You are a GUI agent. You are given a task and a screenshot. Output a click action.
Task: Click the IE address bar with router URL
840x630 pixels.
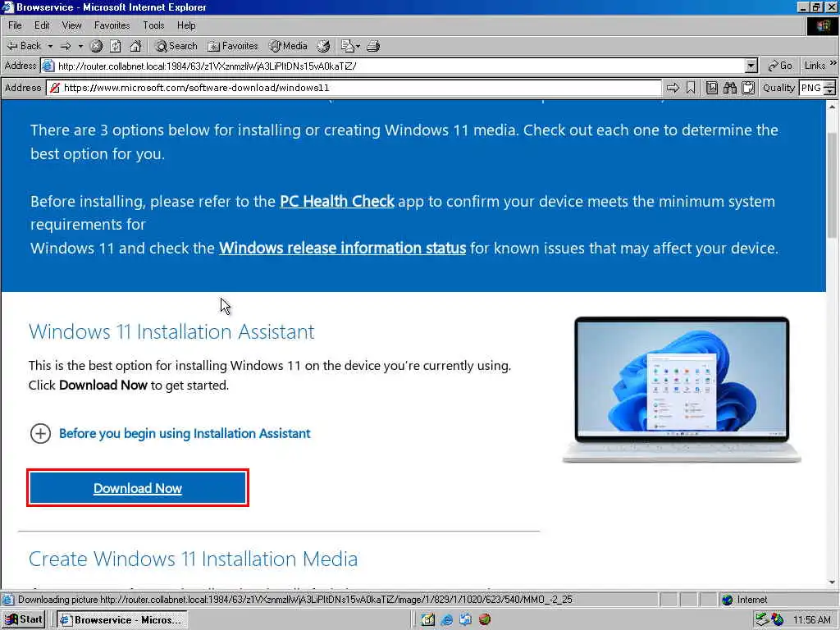[x=399, y=66]
